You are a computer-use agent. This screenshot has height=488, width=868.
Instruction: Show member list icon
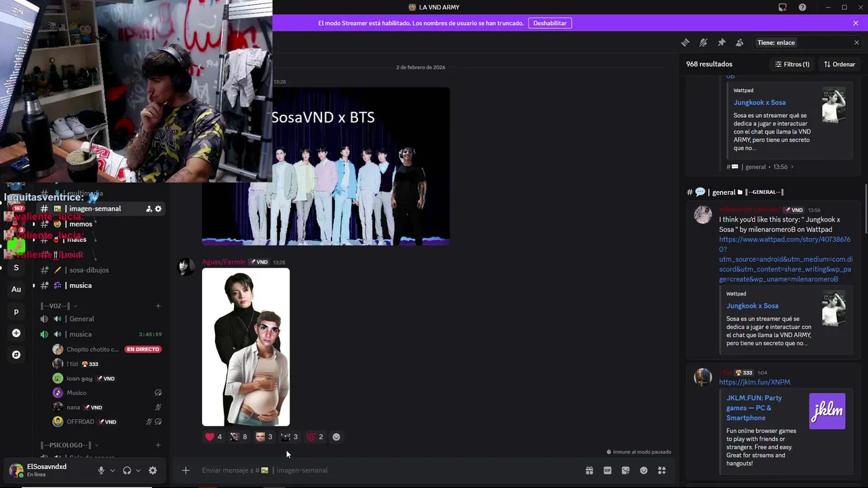[740, 43]
